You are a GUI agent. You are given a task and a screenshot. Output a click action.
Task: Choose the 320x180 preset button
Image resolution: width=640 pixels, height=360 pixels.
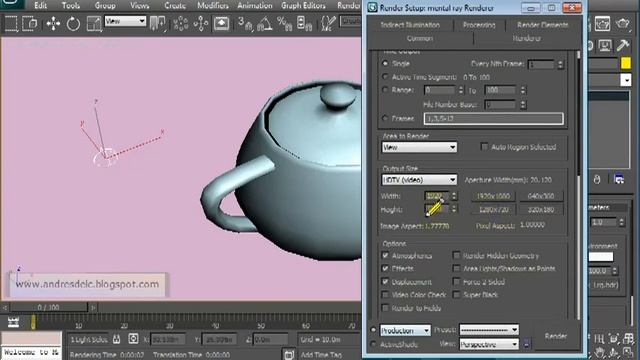tap(541, 210)
